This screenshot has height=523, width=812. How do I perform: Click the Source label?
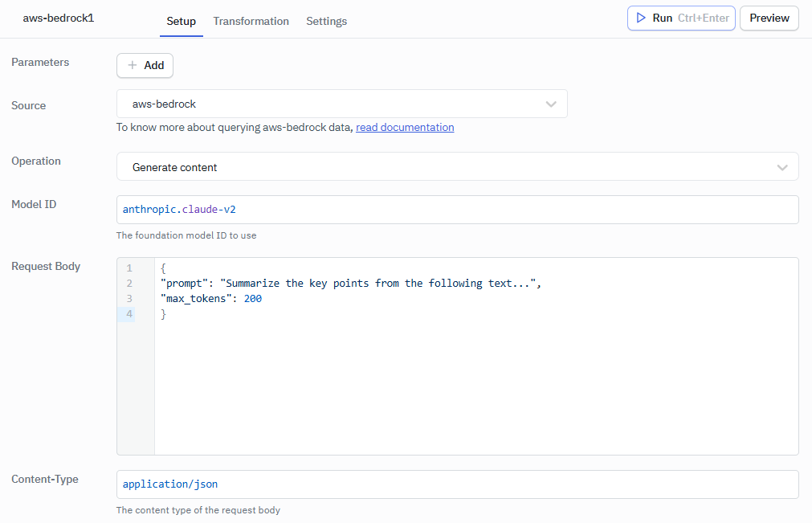(x=28, y=105)
